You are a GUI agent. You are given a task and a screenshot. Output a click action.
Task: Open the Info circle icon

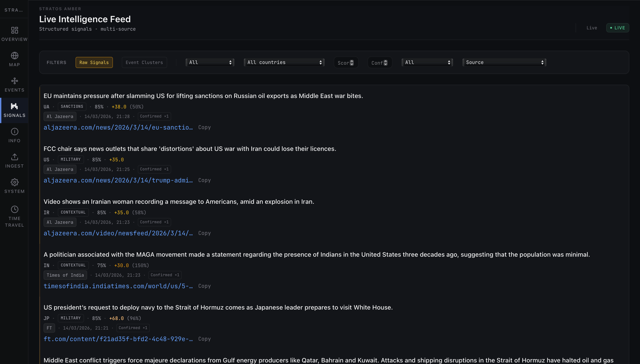tap(14, 132)
